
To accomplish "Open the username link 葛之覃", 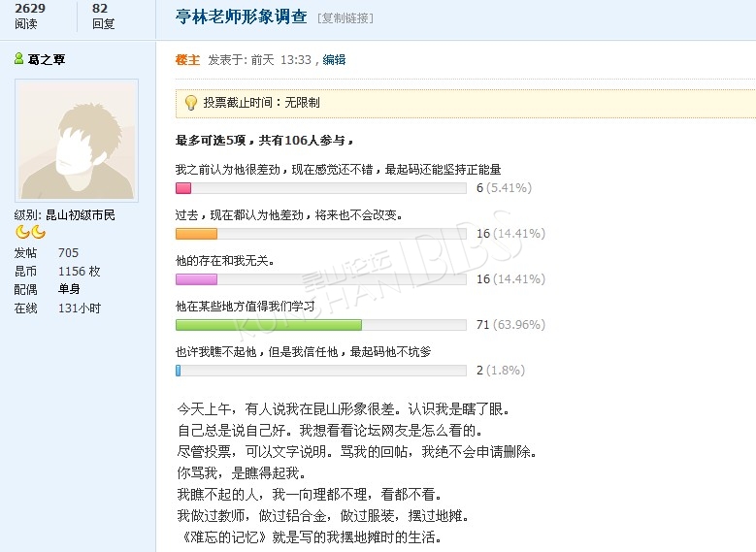I will click(x=47, y=59).
